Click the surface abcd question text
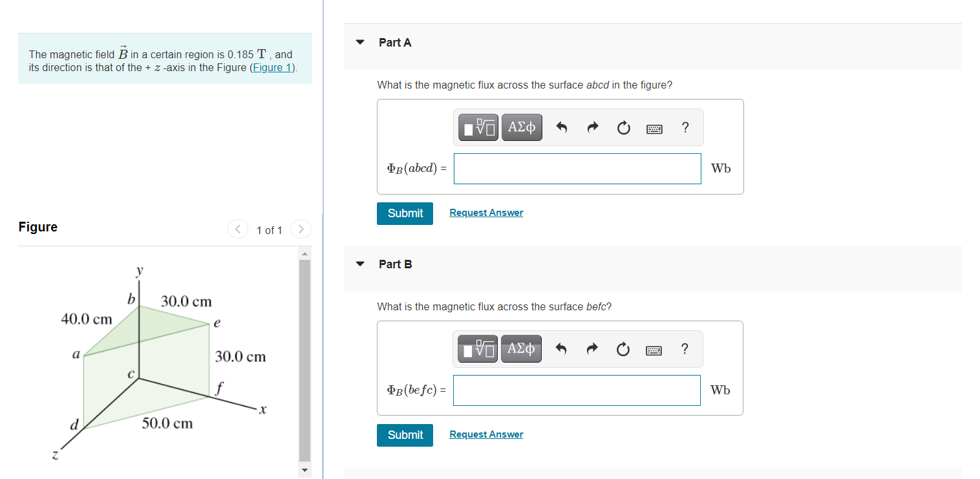980x479 pixels. click(x=525, y=85)
